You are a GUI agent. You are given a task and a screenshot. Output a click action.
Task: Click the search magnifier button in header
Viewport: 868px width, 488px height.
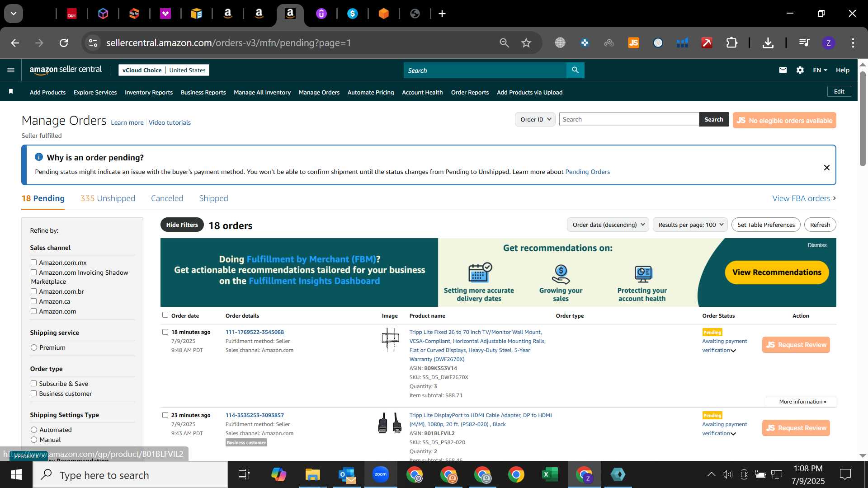click(x=575, y=70)
